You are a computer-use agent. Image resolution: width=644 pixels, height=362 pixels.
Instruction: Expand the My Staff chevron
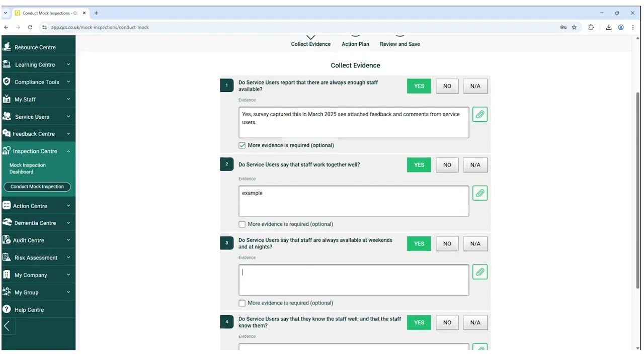68,99
